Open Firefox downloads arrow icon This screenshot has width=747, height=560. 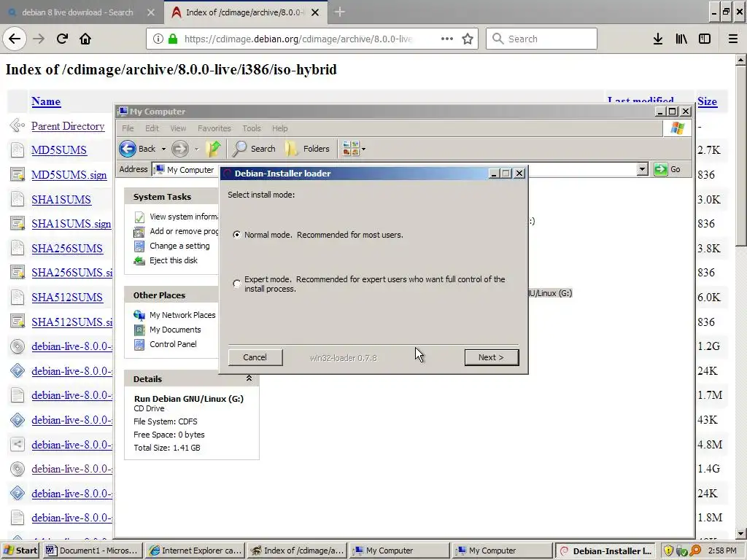point(658,39)
